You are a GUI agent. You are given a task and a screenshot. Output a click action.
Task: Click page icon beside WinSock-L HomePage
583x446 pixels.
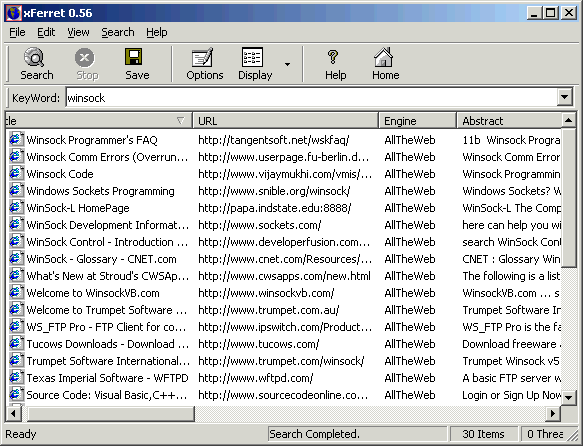click(x=17, y=207)
